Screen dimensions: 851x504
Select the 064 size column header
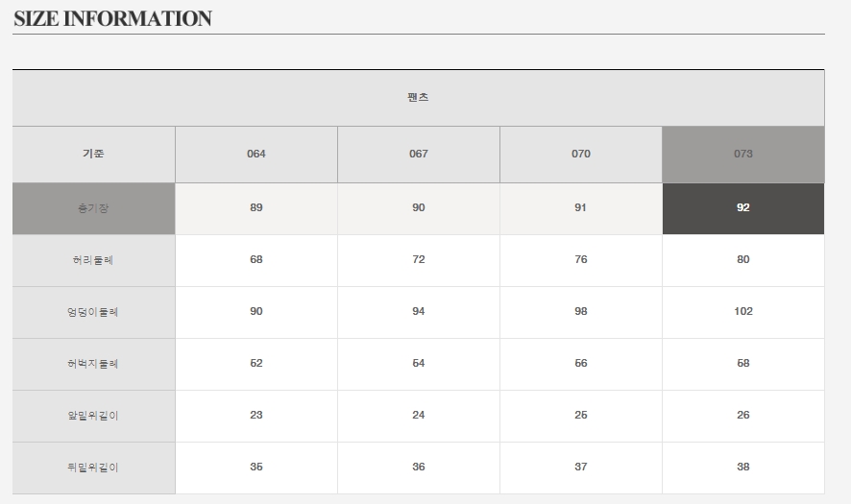256,155
